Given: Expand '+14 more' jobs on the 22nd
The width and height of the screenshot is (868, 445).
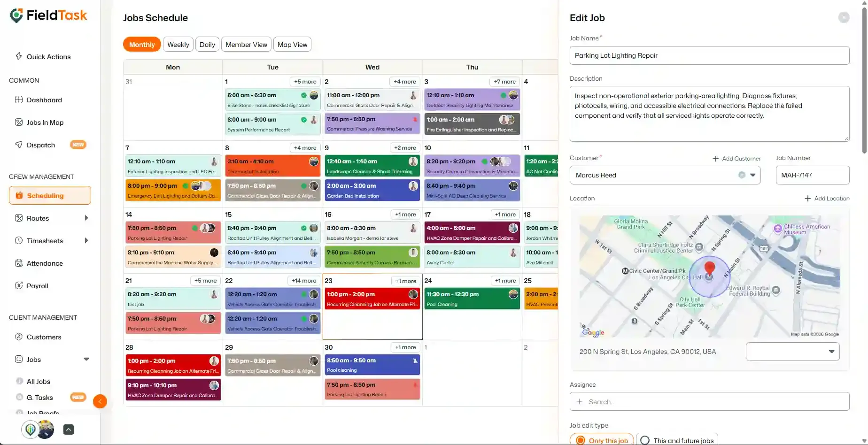Looking at the screenshot, I should coord(304,281).
